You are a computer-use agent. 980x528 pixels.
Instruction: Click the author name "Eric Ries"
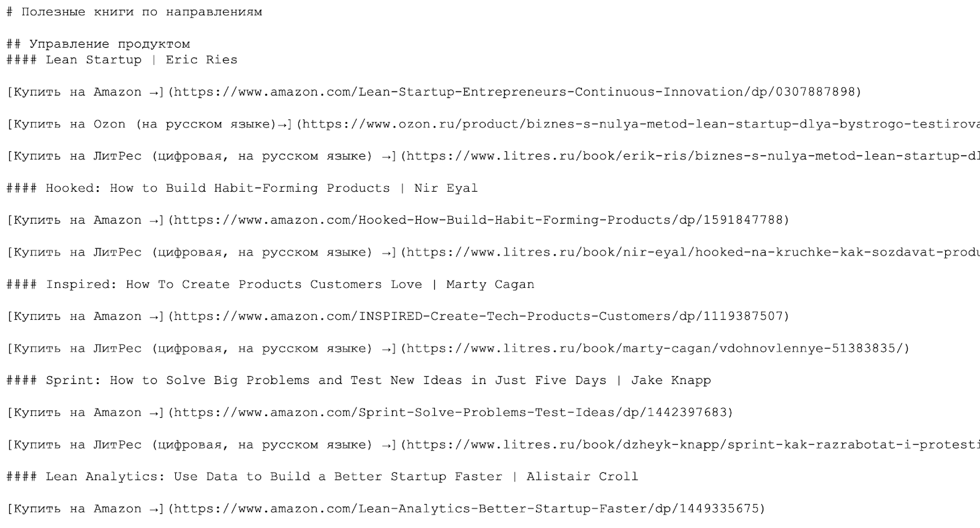point(202,60)
